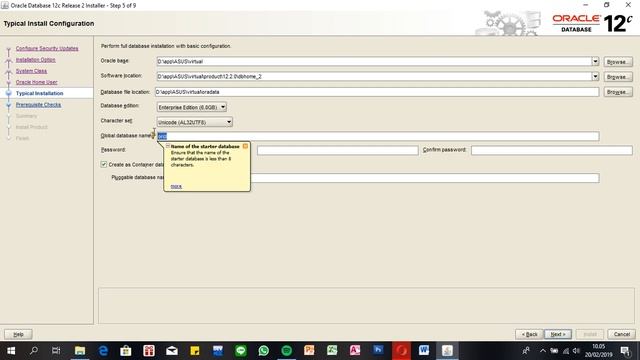
Task: Open Access from the taskbar
Action: tap(355, 351)
